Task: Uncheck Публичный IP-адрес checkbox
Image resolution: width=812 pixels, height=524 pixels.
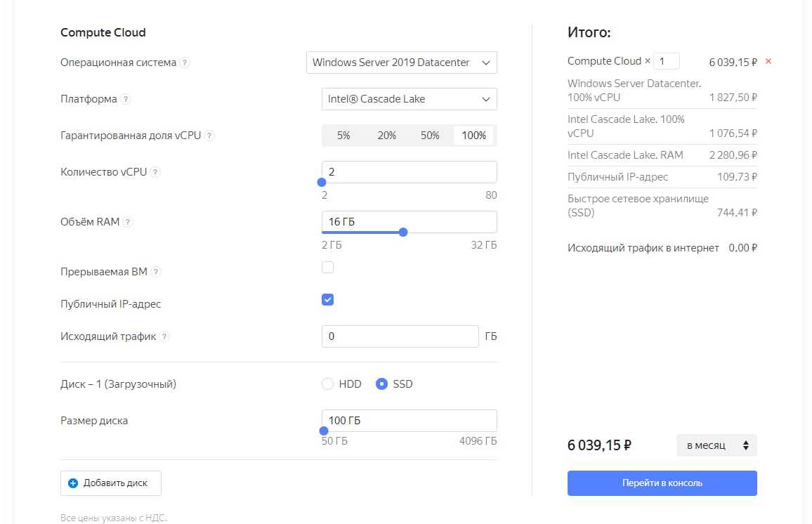Action: click(x=327, y=300)
